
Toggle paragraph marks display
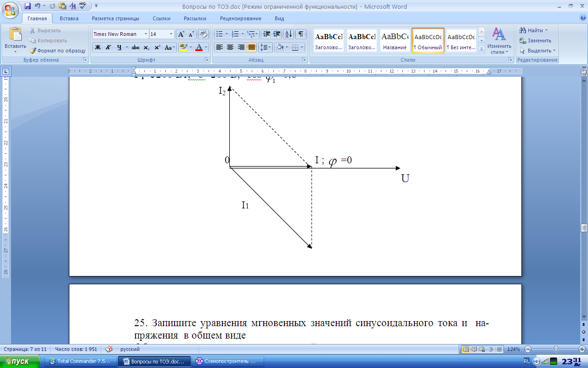[301, 34]
